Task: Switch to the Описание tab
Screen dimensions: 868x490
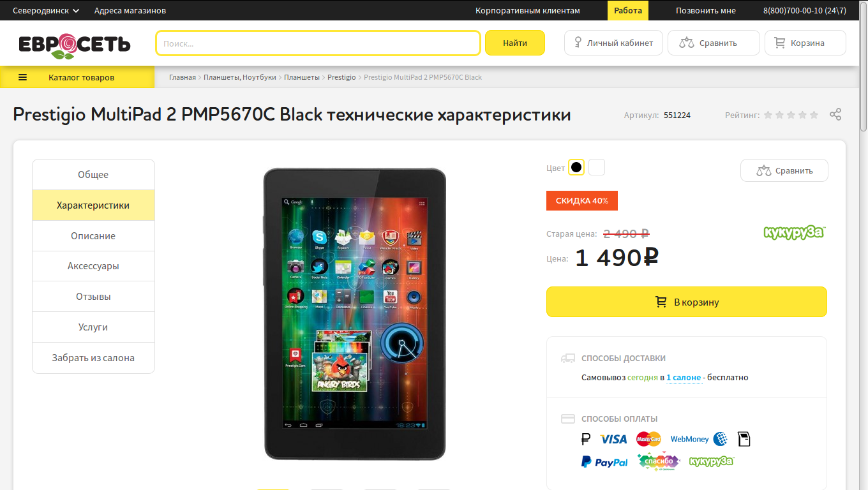Action: pos(93,235)
